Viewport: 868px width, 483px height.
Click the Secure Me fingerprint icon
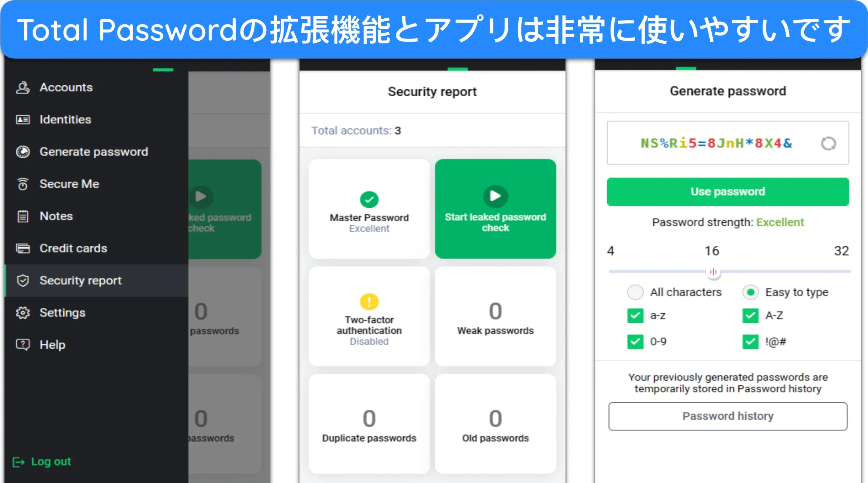pos(23,184)
